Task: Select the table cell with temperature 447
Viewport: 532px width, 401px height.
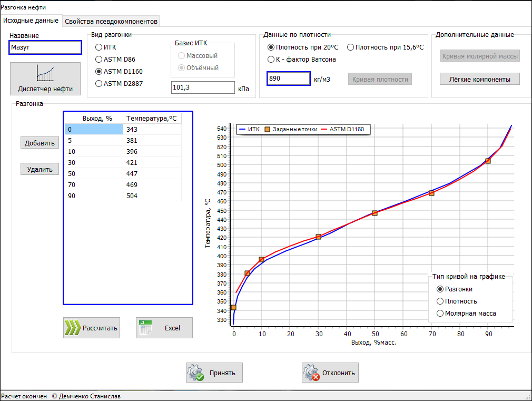Action: (x=152, y=174)
